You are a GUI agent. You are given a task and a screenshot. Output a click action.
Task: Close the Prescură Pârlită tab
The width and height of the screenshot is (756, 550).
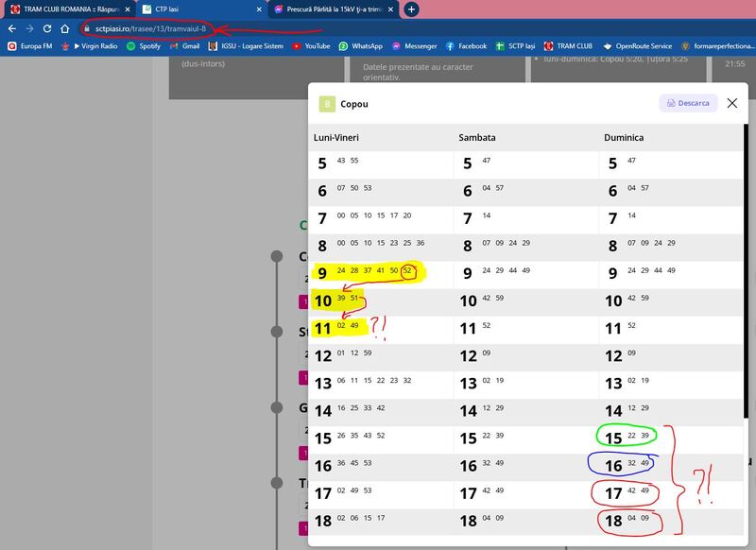(x=390, y=9)
